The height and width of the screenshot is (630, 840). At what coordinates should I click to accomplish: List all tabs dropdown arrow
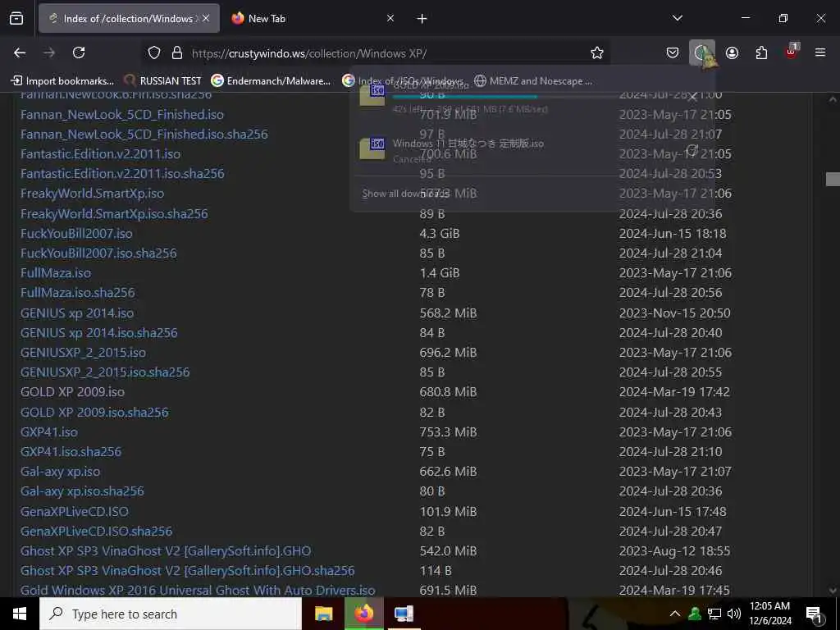[x=677, y=18]
